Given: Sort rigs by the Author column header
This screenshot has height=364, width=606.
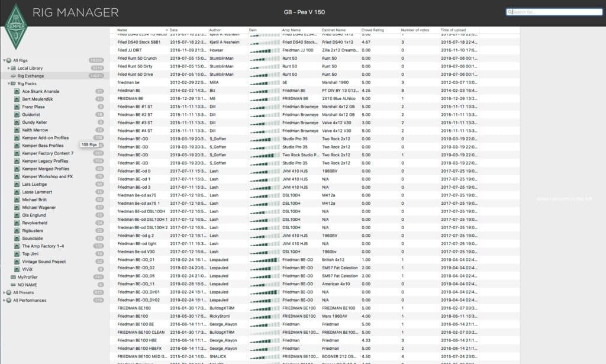Looking at the screenshot, I should [215, 30].
